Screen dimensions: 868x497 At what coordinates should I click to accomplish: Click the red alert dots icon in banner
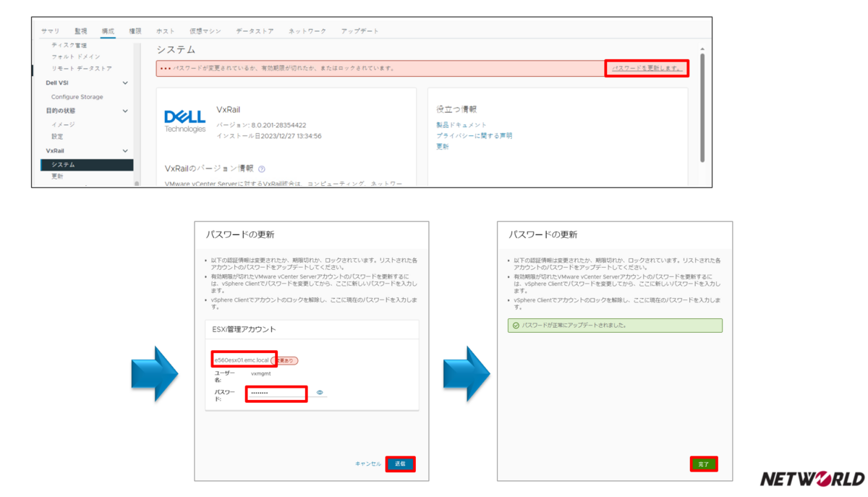pos(166,68)
